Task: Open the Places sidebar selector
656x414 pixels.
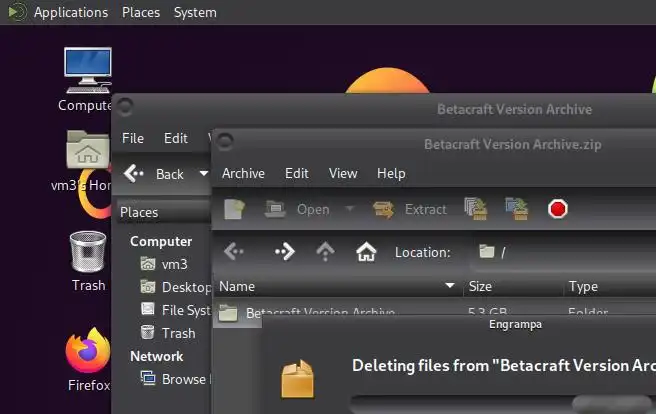Action: pyautogui.click(x=163, y=212)
